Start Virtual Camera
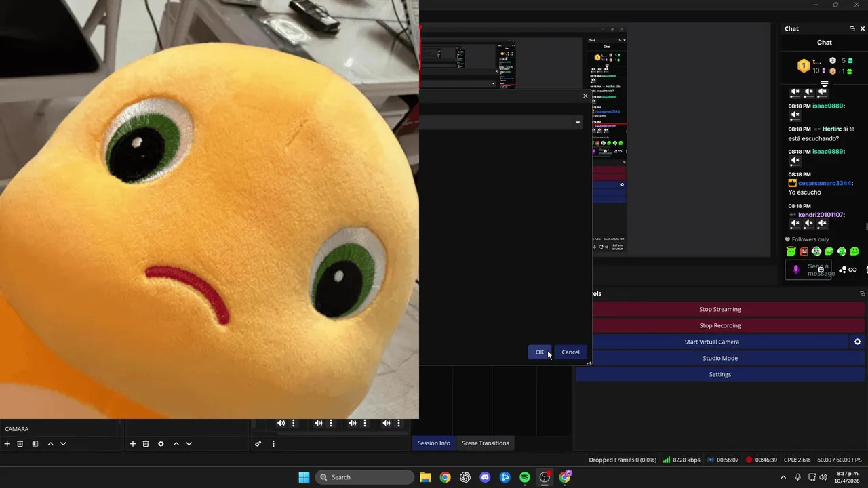868x488 pixels. 712,342
